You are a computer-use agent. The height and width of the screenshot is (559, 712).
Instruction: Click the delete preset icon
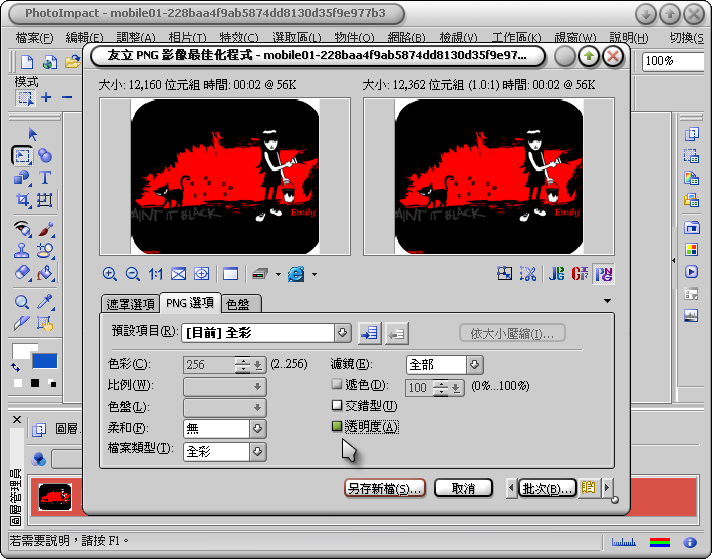coord(397,333)
